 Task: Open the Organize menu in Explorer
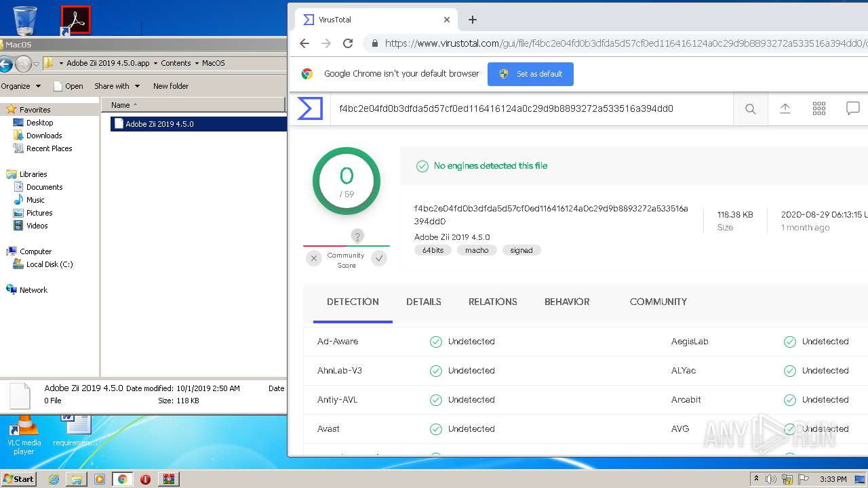21,86
